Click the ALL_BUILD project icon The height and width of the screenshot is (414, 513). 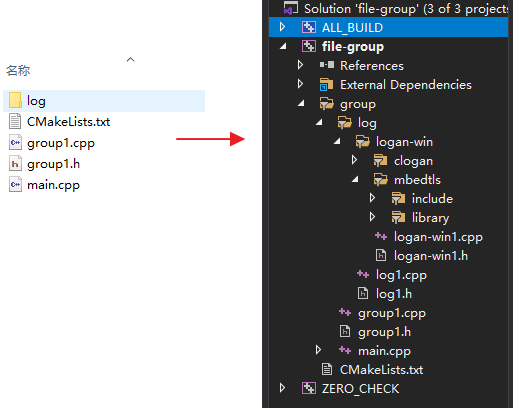tap(309, 27)
